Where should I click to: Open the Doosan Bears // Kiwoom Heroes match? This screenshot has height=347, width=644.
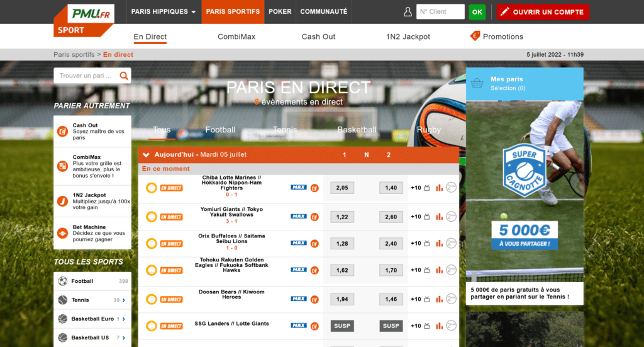point(231,294)
